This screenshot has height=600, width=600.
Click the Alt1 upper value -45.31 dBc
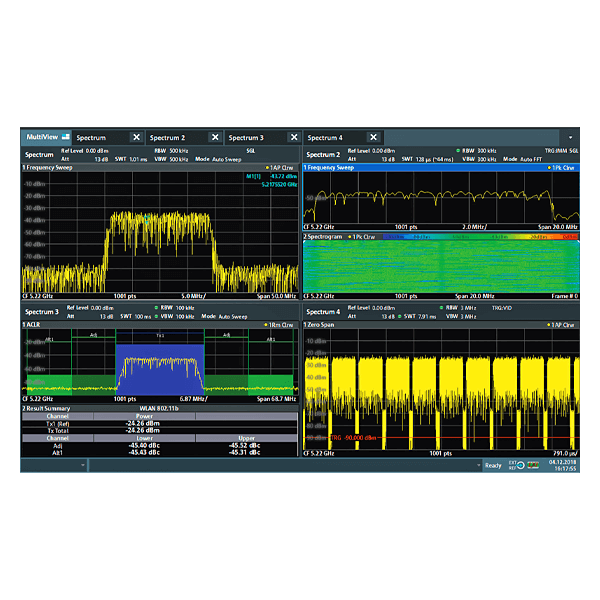pyautogui.click(x=244, y=452)
